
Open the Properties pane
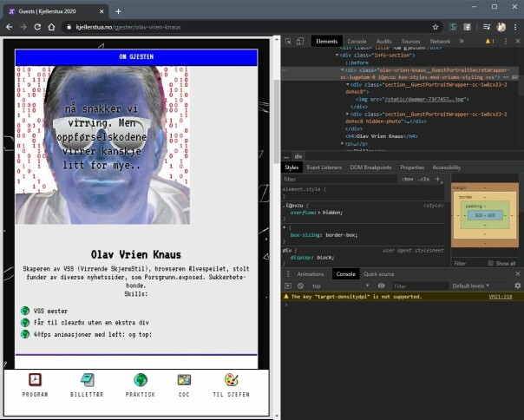[412, 167]
